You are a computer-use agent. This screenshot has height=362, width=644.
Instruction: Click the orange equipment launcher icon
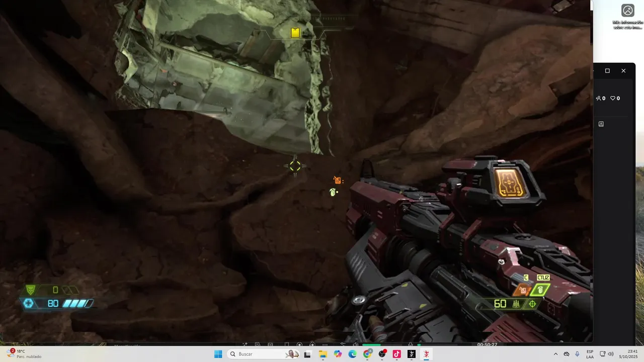[x=523, y=290]
